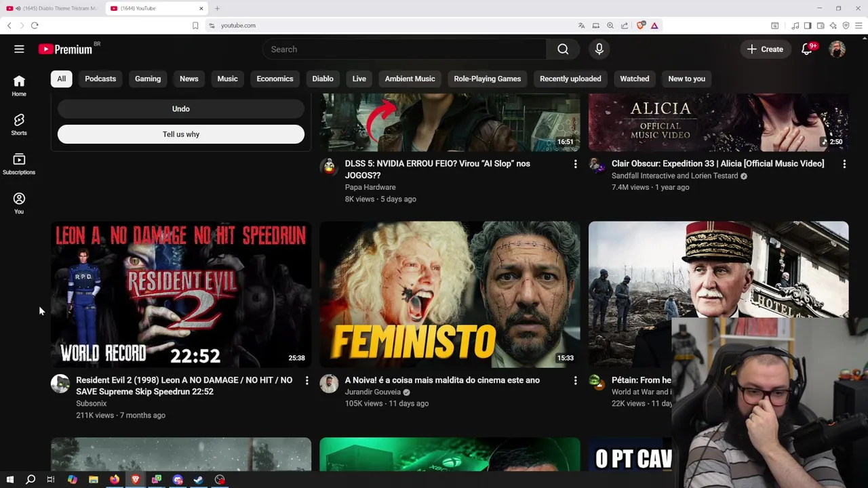Switch to the Diablo Theme Tristram tab
The height and width of the screenshot is (488, 868).
pyautogui.click(x=52, y=8)
